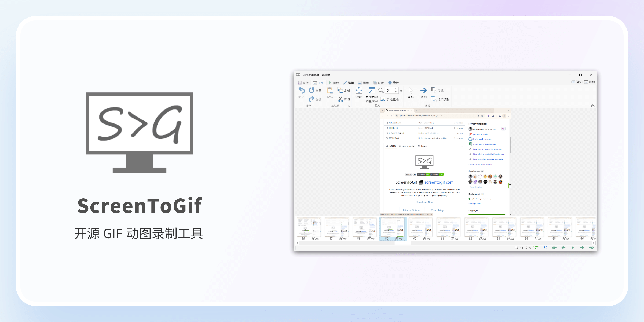The height and width of the screenshot is (322, 644).
Task: Click the Copy (复制) icon
Action: coord(340,90)
